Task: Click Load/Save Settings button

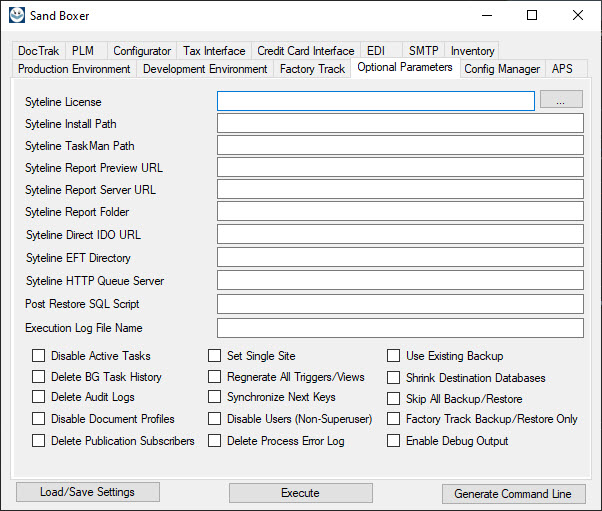Action: [x=88, y=492]
